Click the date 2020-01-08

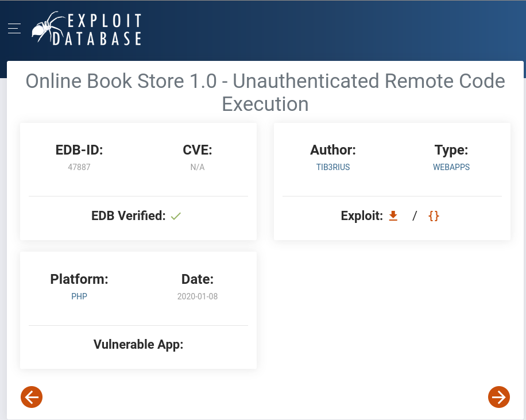pyautogui.click(x=198, y=297)
